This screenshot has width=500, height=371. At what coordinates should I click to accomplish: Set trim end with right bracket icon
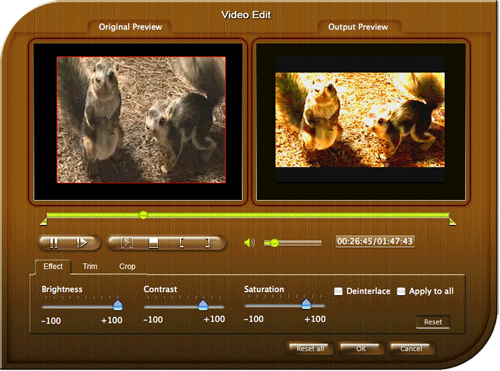coord(208,243)
